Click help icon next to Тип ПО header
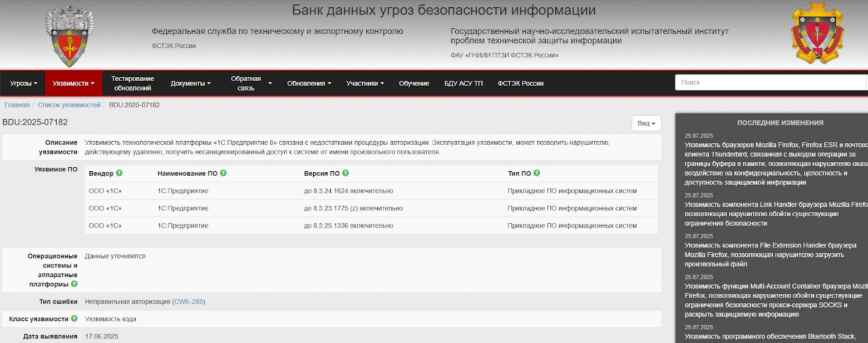This screenshot has width=868, height=343. [x=536, y=173]
